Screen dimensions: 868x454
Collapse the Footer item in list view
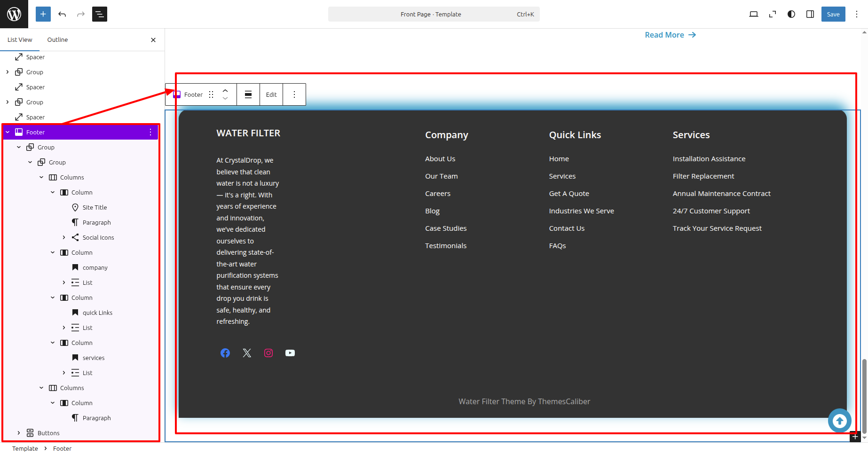(8, 132)
